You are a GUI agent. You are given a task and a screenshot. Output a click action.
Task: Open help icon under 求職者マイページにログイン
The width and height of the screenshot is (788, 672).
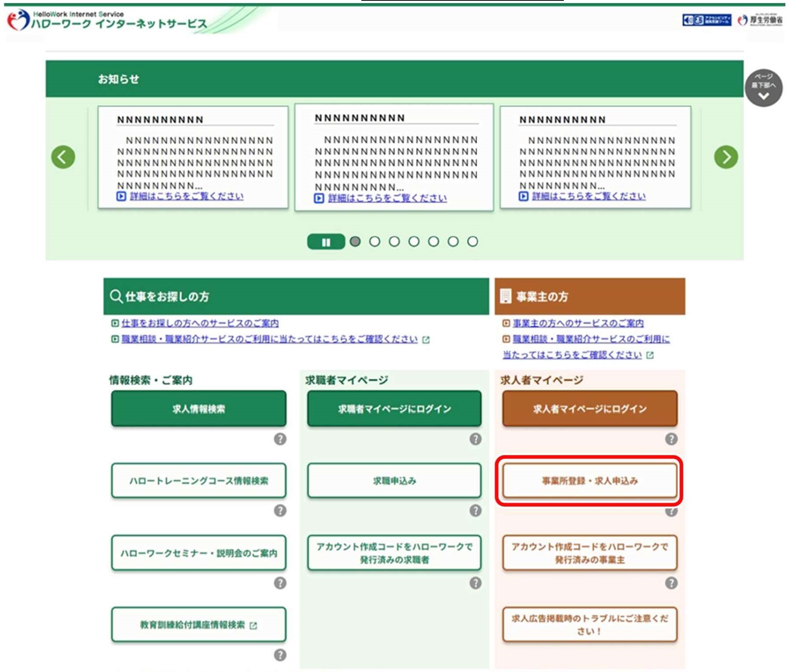click(475, 439)
